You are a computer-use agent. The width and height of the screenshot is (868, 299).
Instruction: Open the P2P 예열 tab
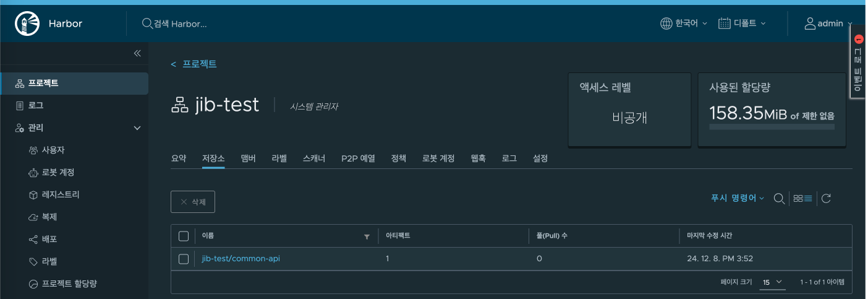[358, 158]
